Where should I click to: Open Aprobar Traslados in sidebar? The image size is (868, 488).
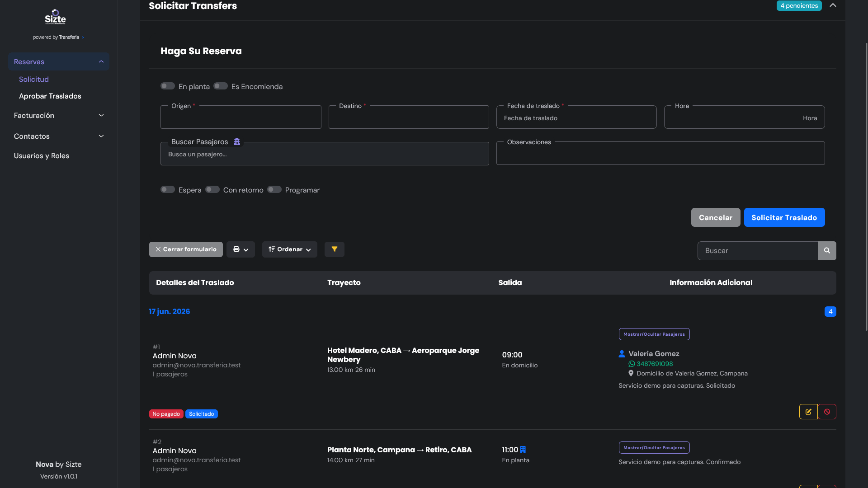50,96
